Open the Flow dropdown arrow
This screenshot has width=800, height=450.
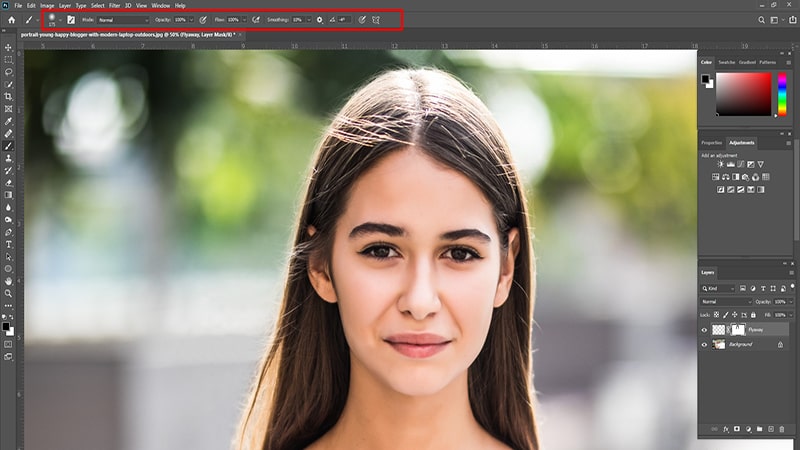click(244, 20)
